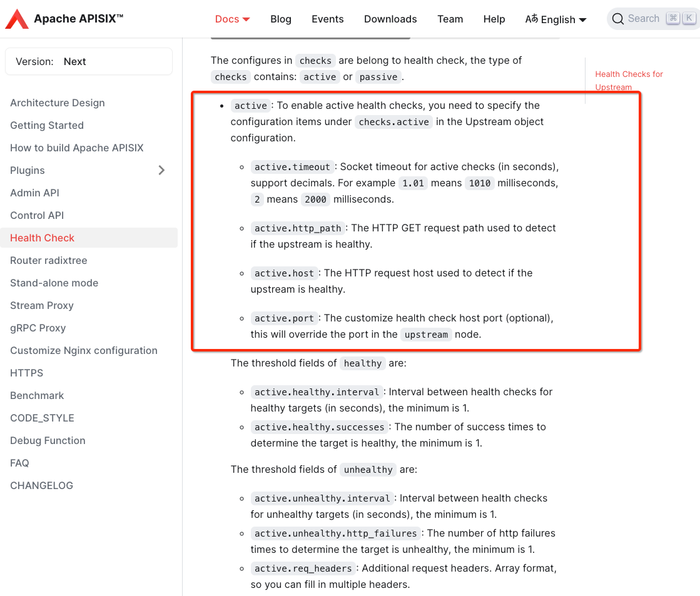Viewport: 700px width, 596px height.
Task: Select the Health Check sidebar item
Action: [89, 238]
